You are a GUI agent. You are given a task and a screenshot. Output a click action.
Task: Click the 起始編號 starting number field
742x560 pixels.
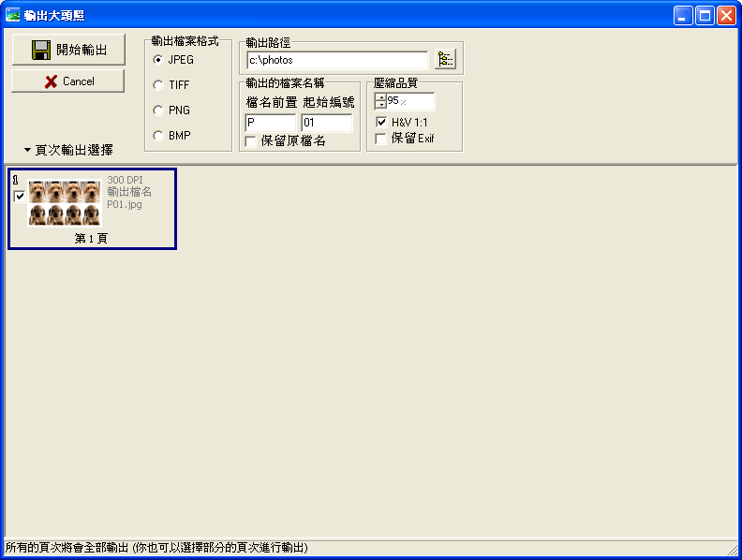326,123
